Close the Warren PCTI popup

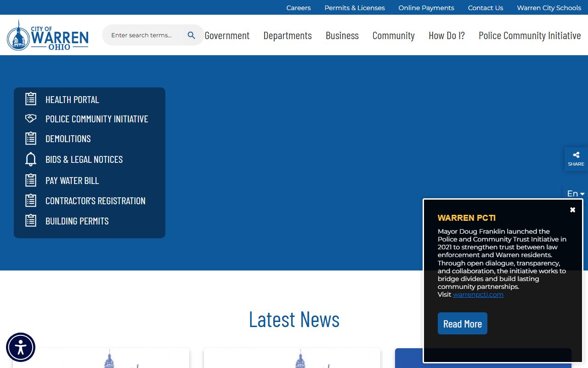pos(572,210)
